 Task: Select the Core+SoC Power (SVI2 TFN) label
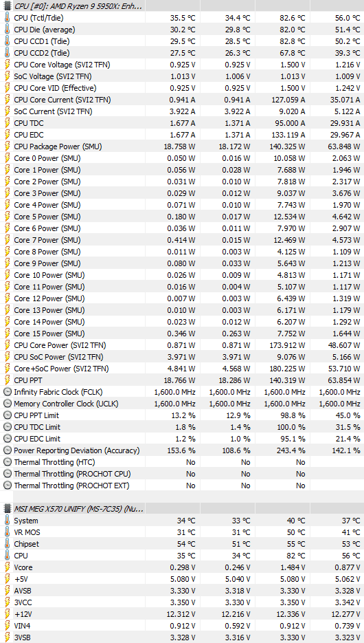(x=61, y=368)
